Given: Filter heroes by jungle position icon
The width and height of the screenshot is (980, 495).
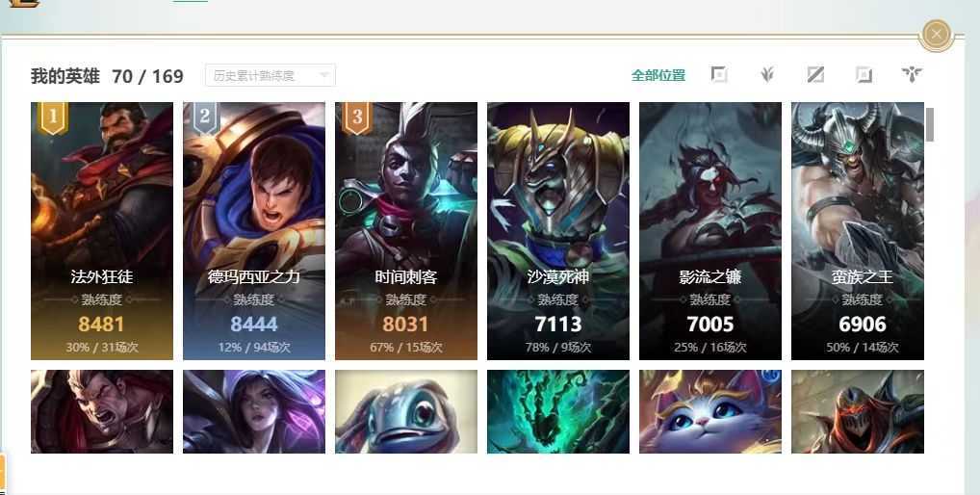Looking at the screenshot, I should 767,75.
